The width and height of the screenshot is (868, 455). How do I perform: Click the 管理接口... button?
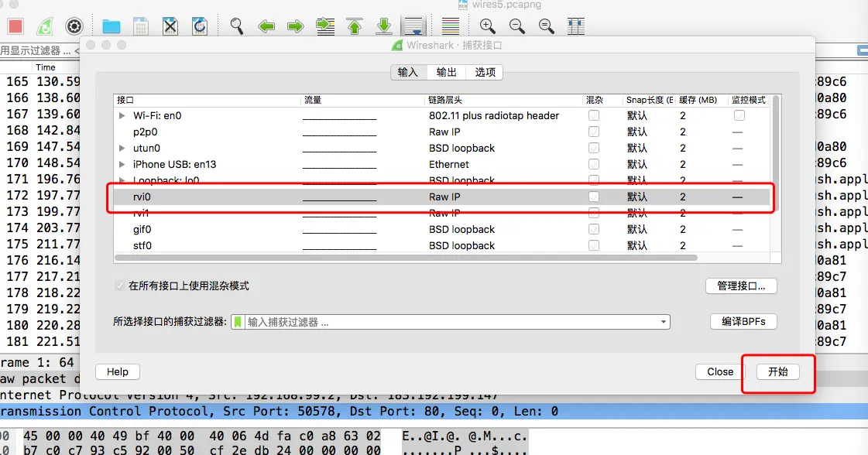coord(741,286)
